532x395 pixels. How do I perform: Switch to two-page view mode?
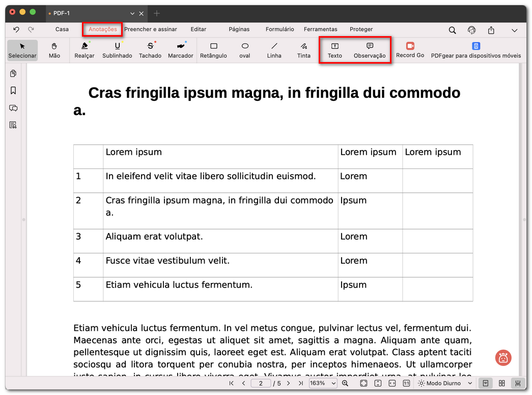click(501, 383)
